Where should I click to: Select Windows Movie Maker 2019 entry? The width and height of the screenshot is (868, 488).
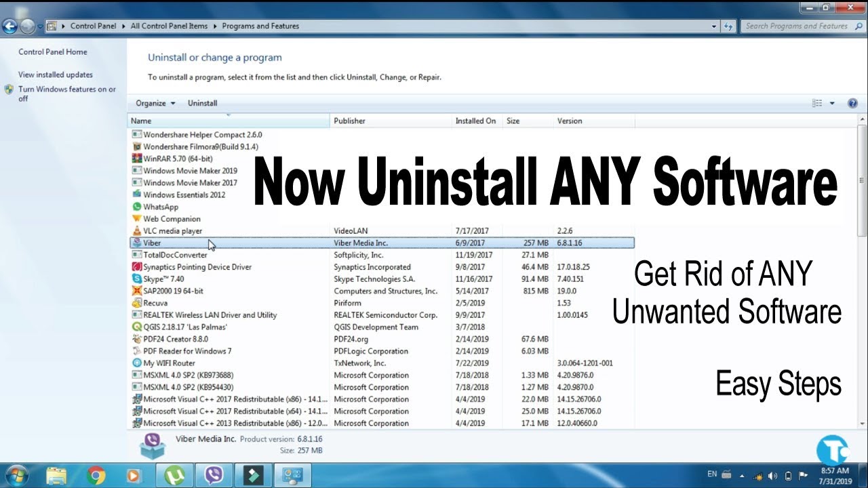[x=190, y=171]
